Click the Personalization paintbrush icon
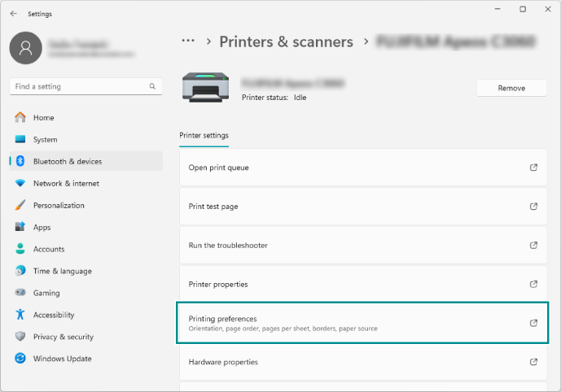This screenshot has height=392, width=561. click(20, 206)
